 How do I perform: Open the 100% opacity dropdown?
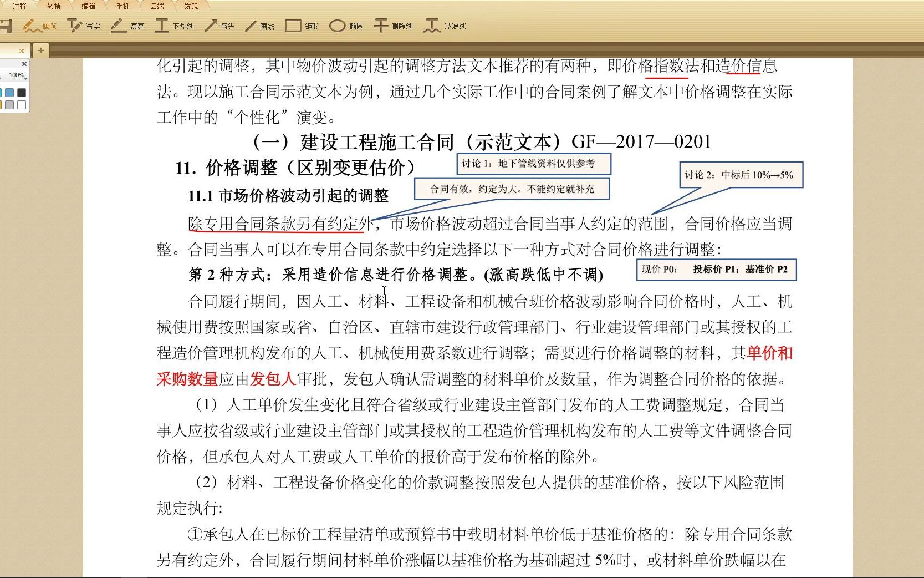click(17, 75)
